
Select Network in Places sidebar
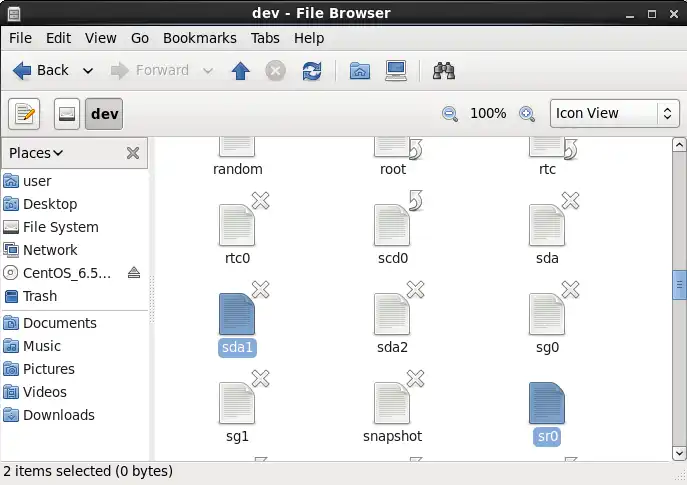click(74, 250)
